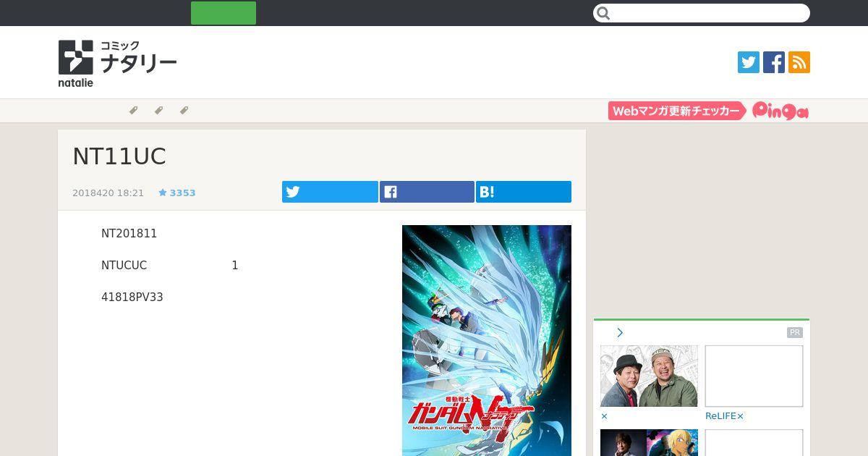Image resolution: width=868 pixels, height=456 pixels.
Task: Click the 41818PV33 paragraph text
Action: [x=132, y=297]
